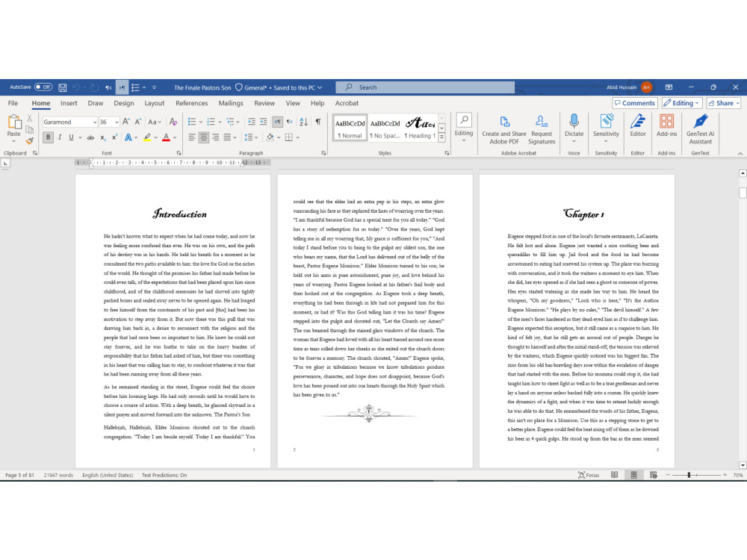Apply red font color
747x560 pixels.
click(167, 137)
